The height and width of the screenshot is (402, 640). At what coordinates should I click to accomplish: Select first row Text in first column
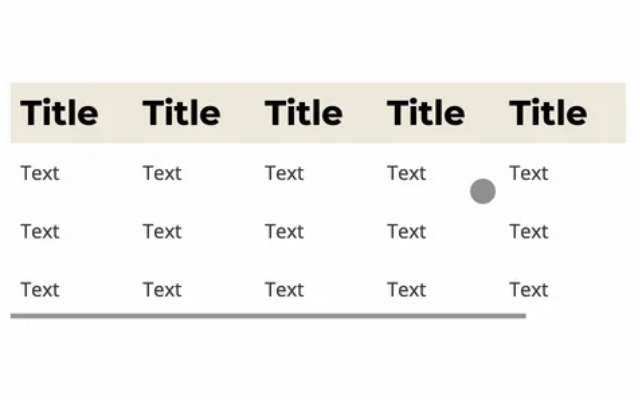[x=40, y=173]
